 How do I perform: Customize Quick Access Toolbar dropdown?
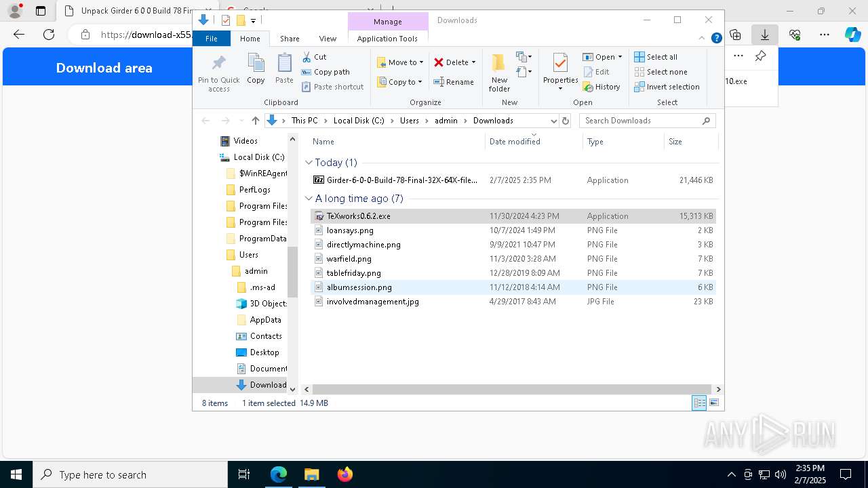(x=253, y=20)
